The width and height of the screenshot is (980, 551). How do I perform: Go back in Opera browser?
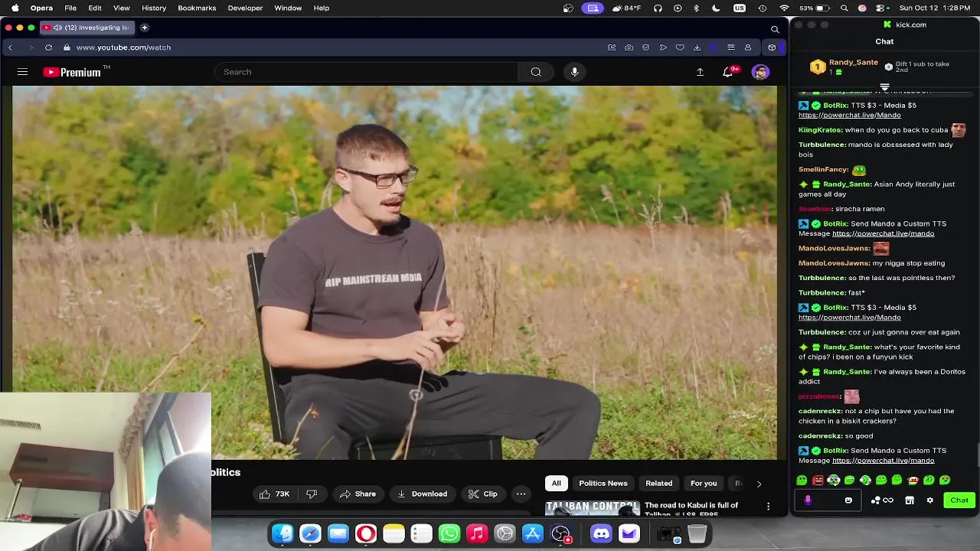(x=10, y=47)
